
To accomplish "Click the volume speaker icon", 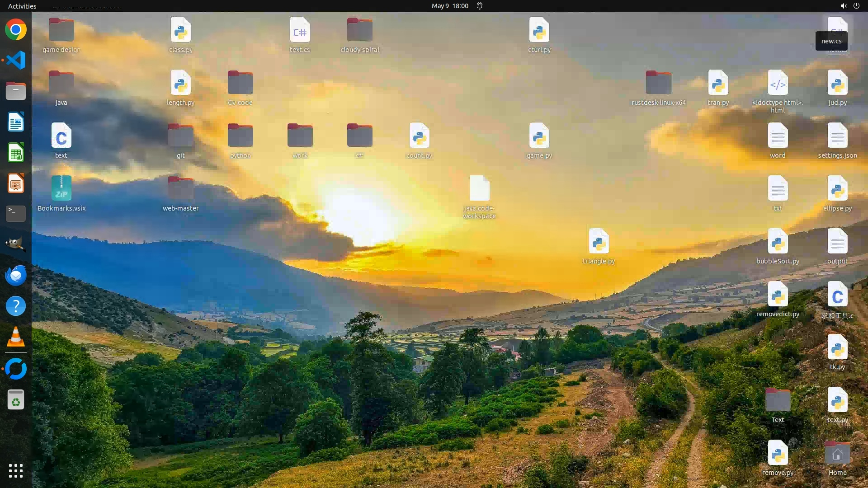I will (x=843, y=6).
